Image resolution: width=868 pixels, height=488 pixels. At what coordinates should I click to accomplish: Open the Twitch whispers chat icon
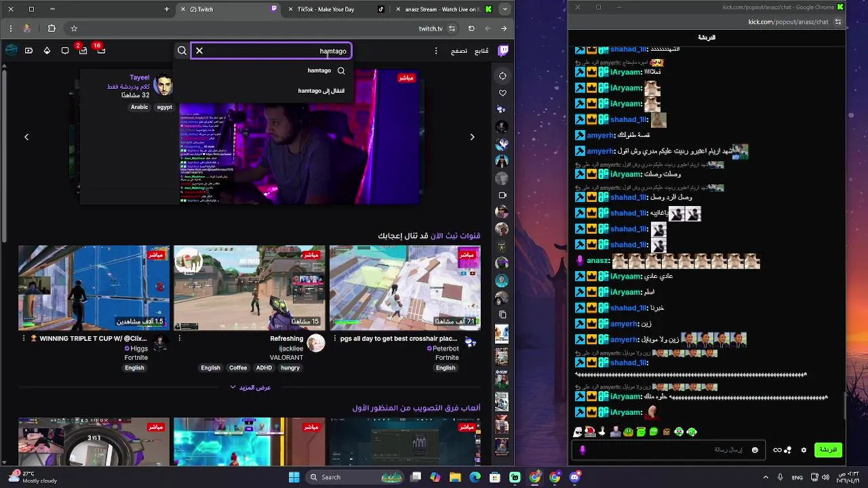(65, 51)
